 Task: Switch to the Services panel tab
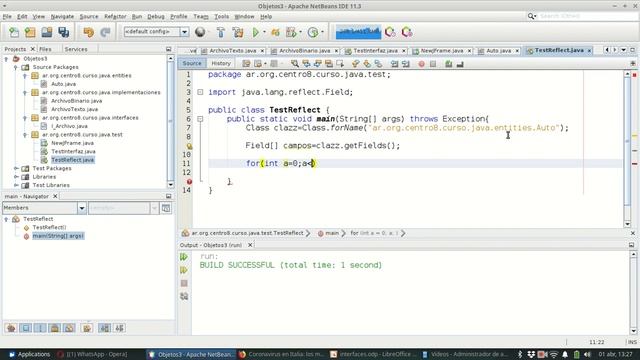76,49
